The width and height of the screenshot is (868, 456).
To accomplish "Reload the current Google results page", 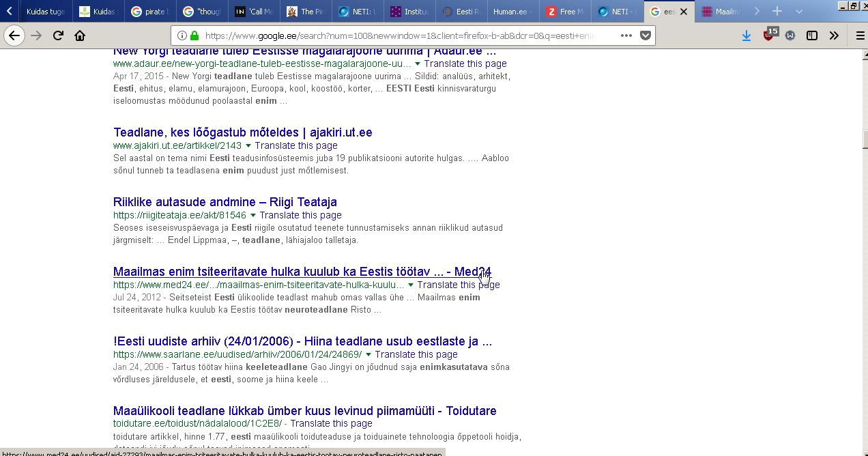I will 59,35.
